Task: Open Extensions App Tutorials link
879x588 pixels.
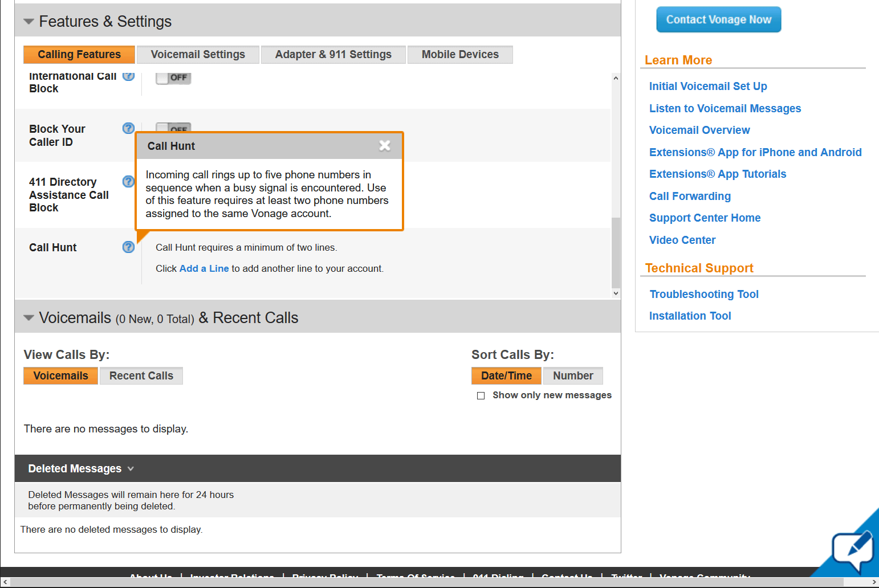Action: point(718,174)
